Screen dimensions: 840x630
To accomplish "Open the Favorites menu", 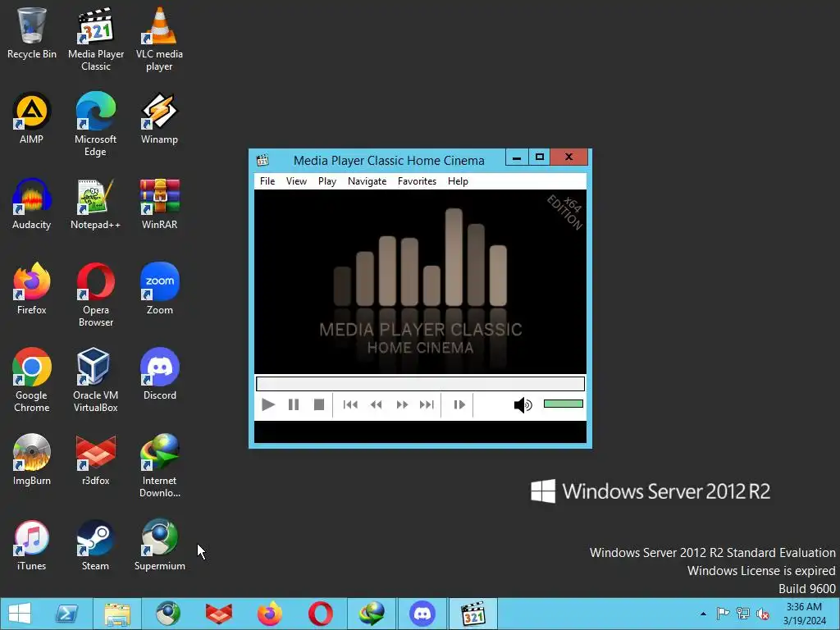I will (417, 181).
